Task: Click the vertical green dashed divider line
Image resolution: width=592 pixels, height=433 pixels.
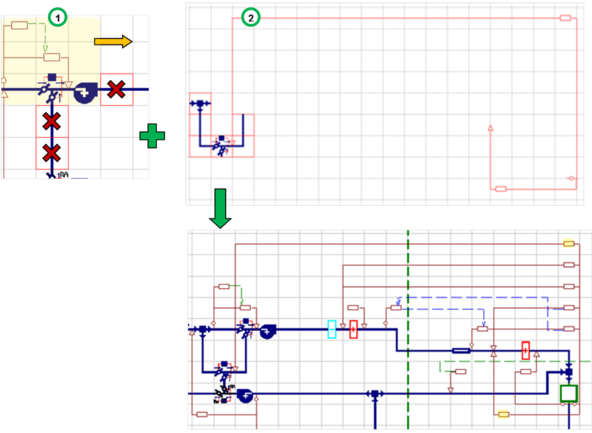Action: coord(408,329)
